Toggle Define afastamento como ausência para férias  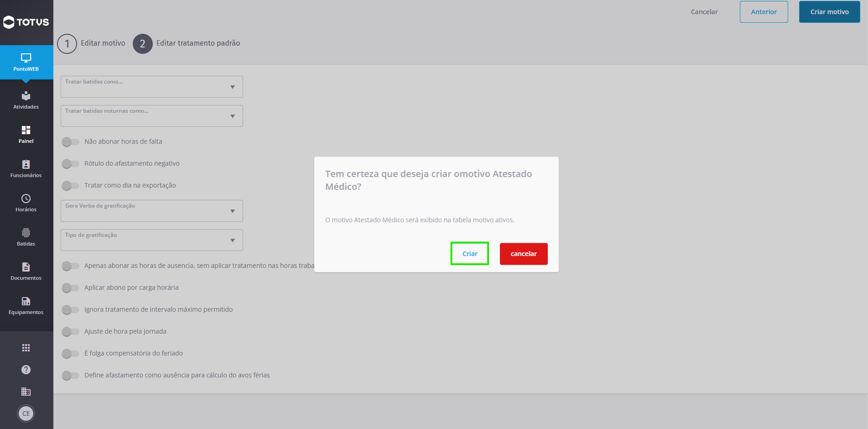coord(71,375)
